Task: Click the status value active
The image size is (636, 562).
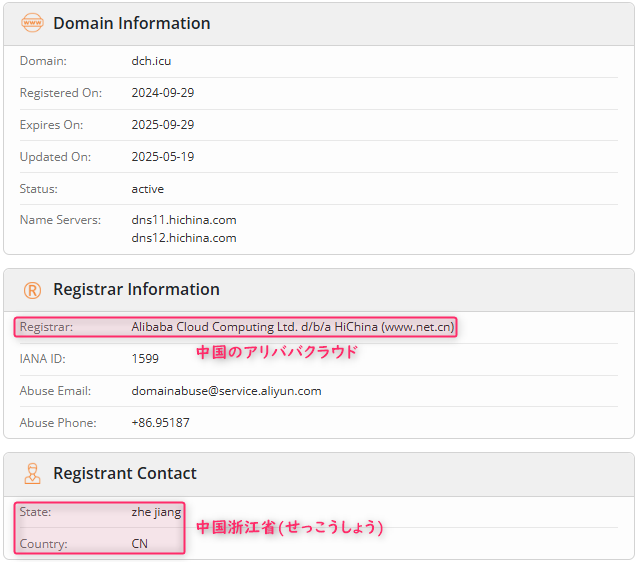Action: click(x=148, y=189)
